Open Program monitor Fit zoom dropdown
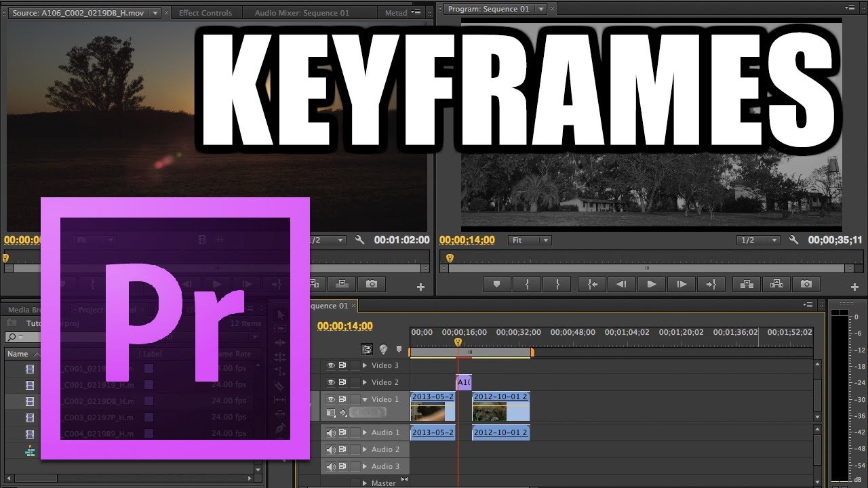The height and width of the screenshot is (488, 868). [x=530, y=240]
